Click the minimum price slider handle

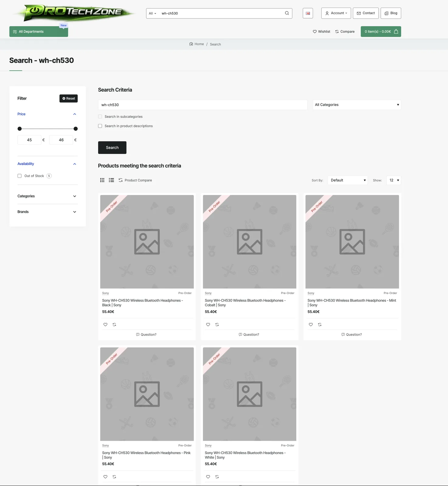click(20, 129)
